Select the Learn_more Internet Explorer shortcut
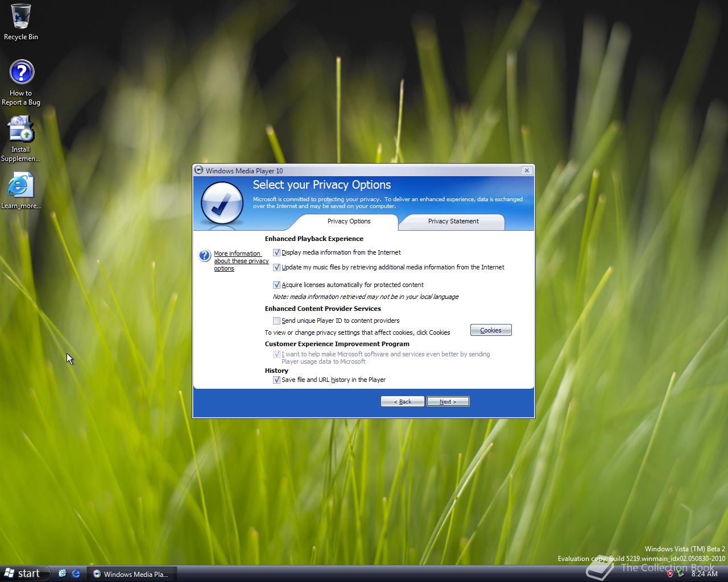This screenshot has height=582, width=728. (x=21, y=191)
